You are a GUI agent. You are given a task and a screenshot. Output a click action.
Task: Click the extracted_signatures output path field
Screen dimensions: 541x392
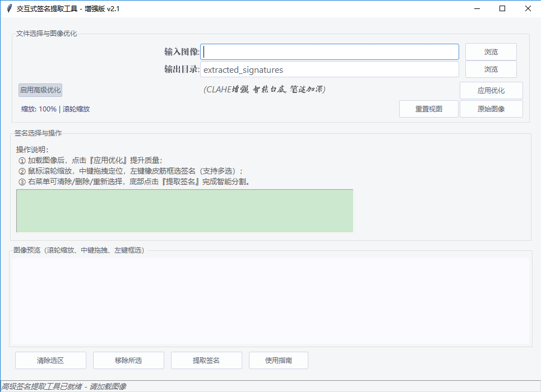tap(330, 69)
